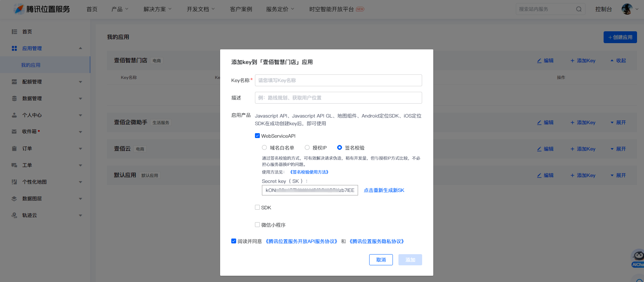This screenshot has height=282, width=644.
Task: Click the 个人中心 person icon
Action: (14, 115)
